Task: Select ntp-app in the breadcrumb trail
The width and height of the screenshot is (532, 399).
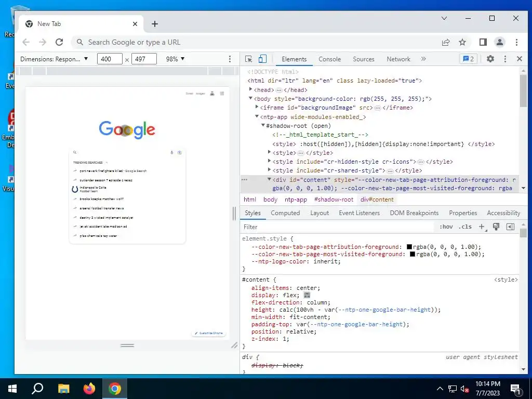Action: point(296,199)
